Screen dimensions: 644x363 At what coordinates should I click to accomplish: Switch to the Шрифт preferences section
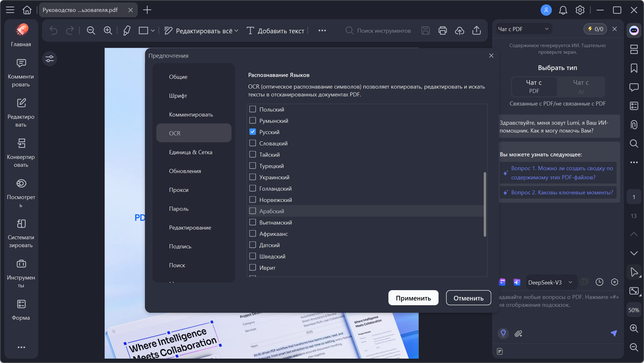click(178, 96)
